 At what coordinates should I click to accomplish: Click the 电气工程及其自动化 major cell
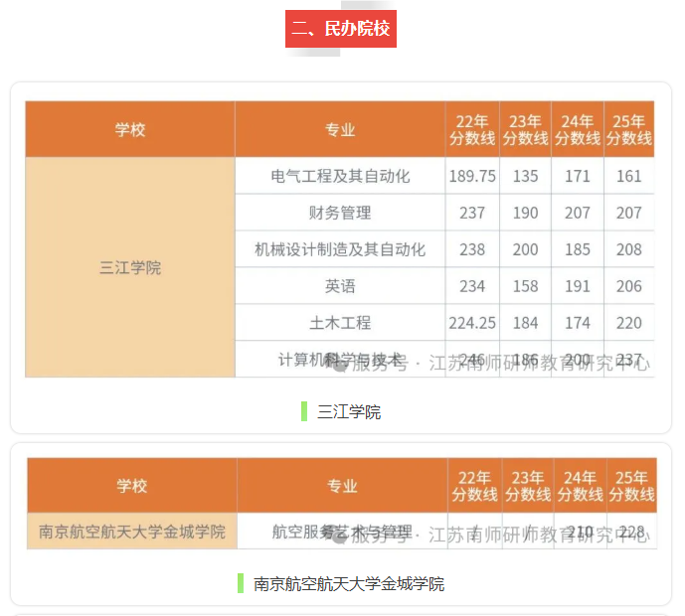point(340,176)
